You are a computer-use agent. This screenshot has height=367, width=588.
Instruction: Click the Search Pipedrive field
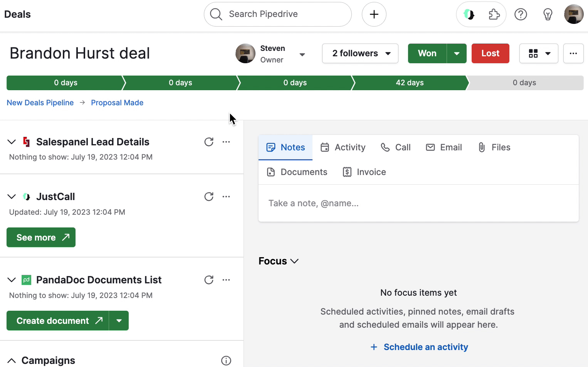click(x=277, y=14)
